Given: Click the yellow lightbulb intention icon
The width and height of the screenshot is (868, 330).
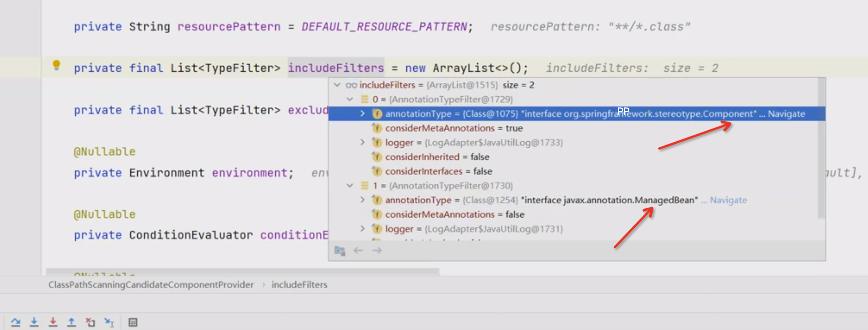Looking at the screenshot, I should pyautogui.click(x=56, y=65).
